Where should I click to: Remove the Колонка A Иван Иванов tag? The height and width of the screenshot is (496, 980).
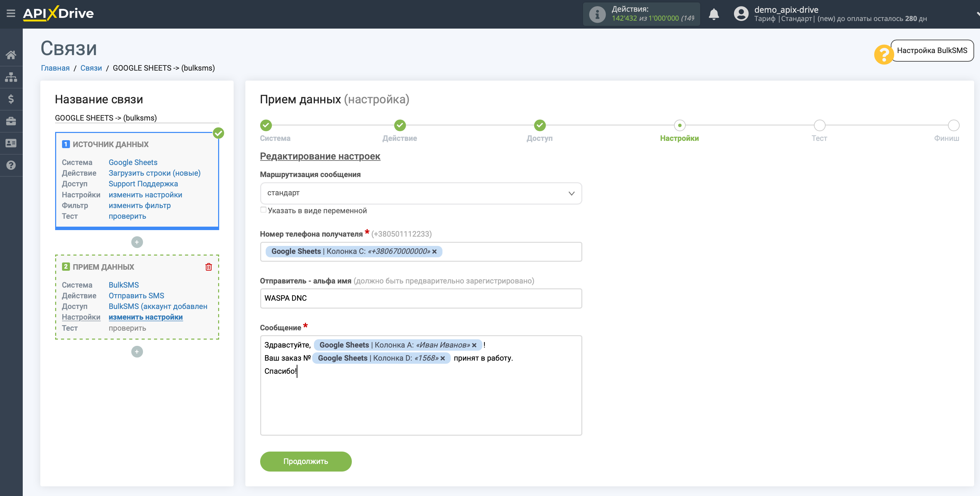click(474, 345)
